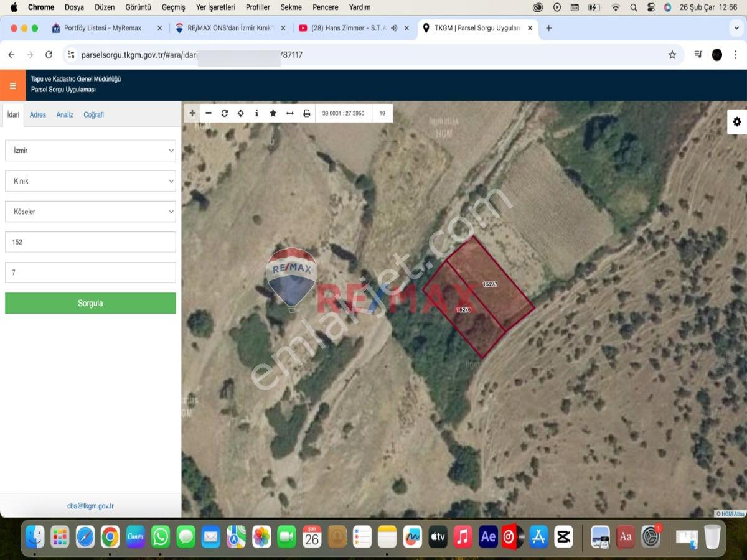The height and width of the screenshot is (560, 747).
Task: Open Chrome three-dot menu
Action: click(x=735, y=55)
